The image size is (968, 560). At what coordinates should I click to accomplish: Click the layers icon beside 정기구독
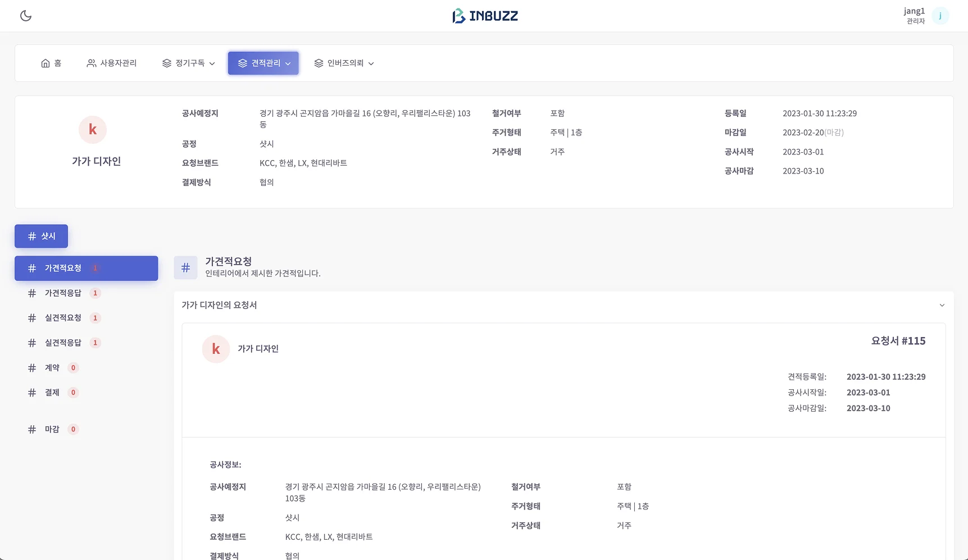(x=167, y=63)
